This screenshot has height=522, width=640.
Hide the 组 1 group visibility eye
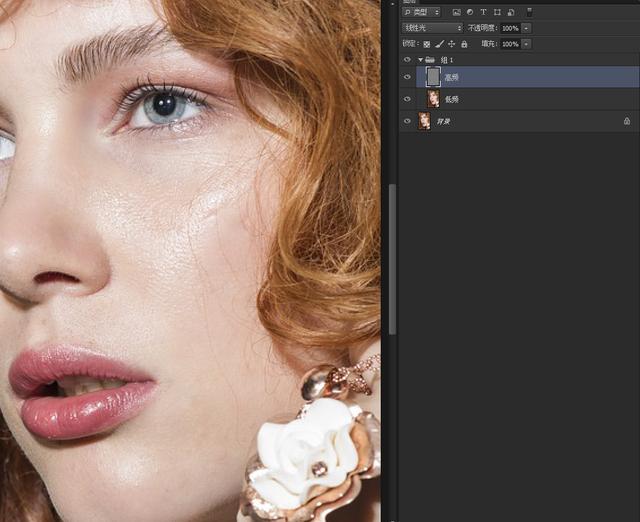pos(407,60)
